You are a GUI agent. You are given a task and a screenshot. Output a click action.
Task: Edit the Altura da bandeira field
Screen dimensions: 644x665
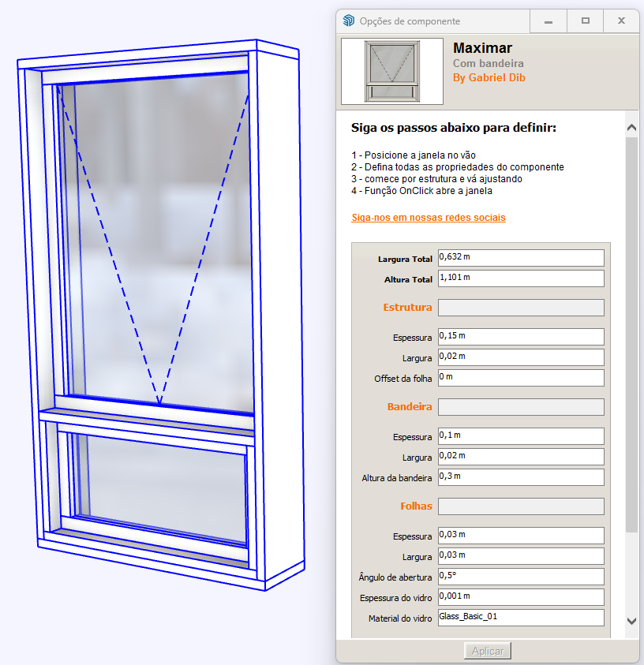click(520, 477)
